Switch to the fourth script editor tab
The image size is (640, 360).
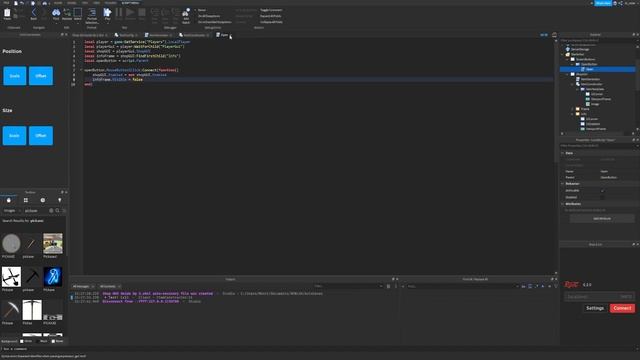click(194, 35)
